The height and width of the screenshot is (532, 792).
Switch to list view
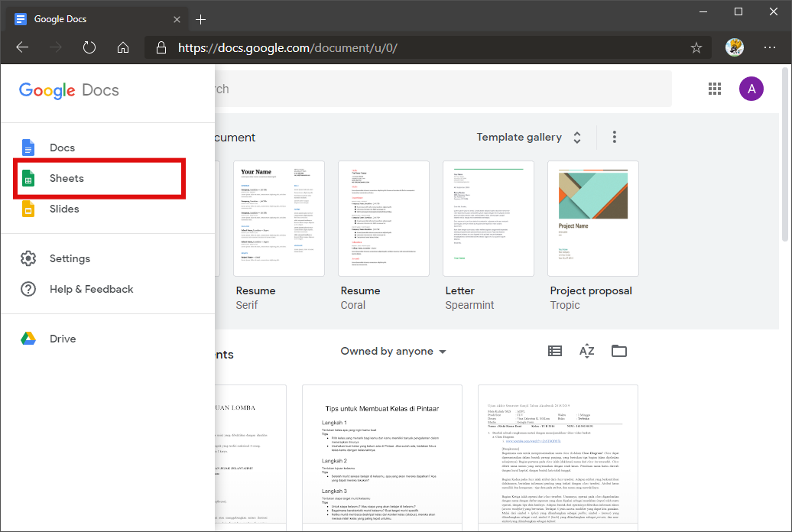(555, 351)
